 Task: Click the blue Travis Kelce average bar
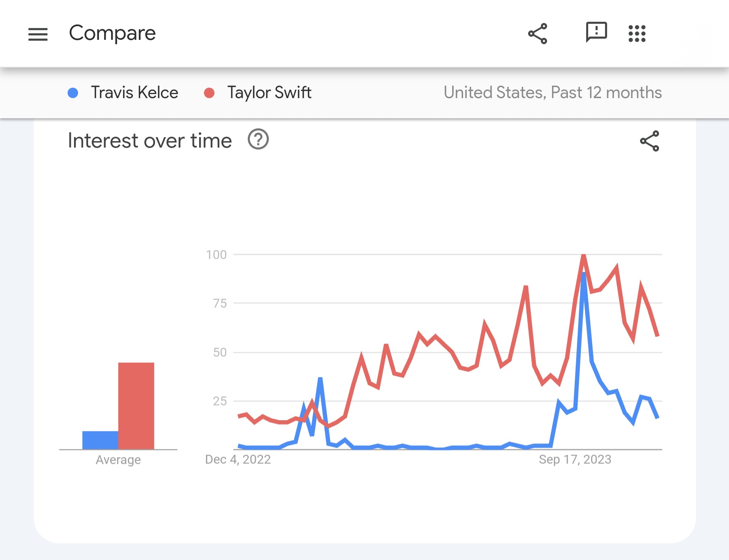coord(100,440)
